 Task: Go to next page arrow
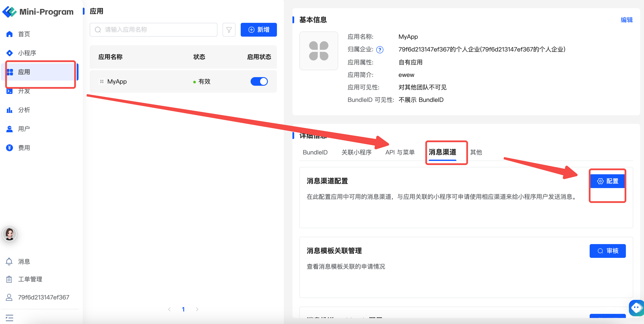(197, 309)
